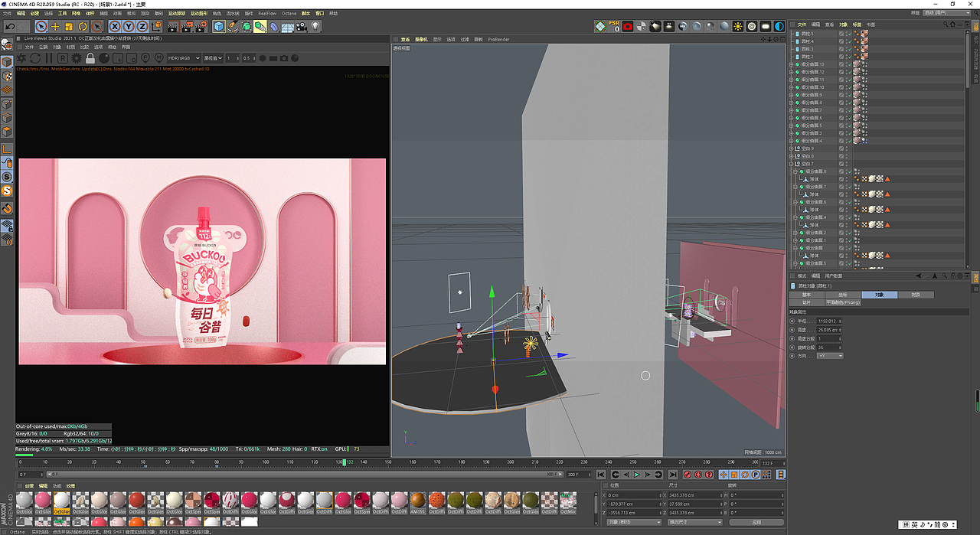Open the 文件 menu in the main menu bar

(7, 13)
